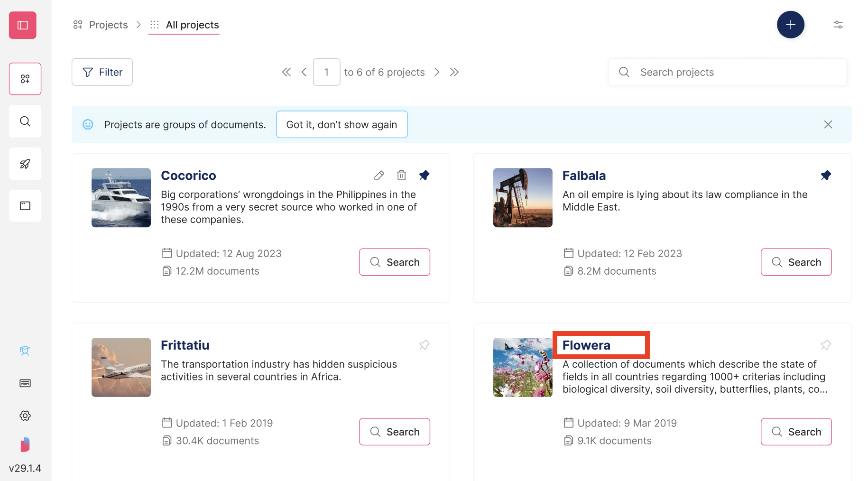Open the projects grid icon in sidebar
The image size is (868, 481).
click(25, 79)
